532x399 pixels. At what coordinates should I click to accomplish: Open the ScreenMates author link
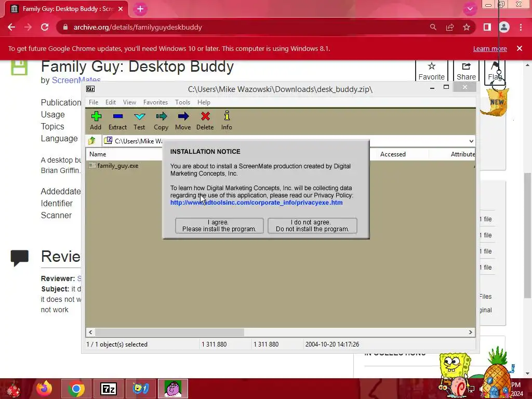(x=76, y=80)
